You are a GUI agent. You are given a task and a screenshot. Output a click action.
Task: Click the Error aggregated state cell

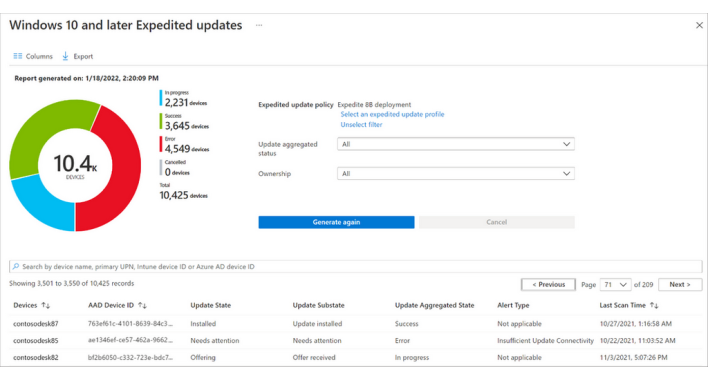tap(402, 341)
